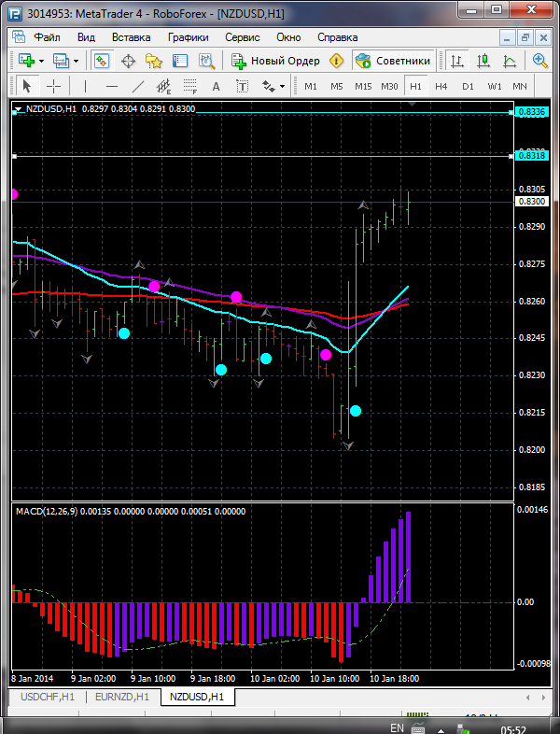Click the application icon in menu bar

[19, 37]
